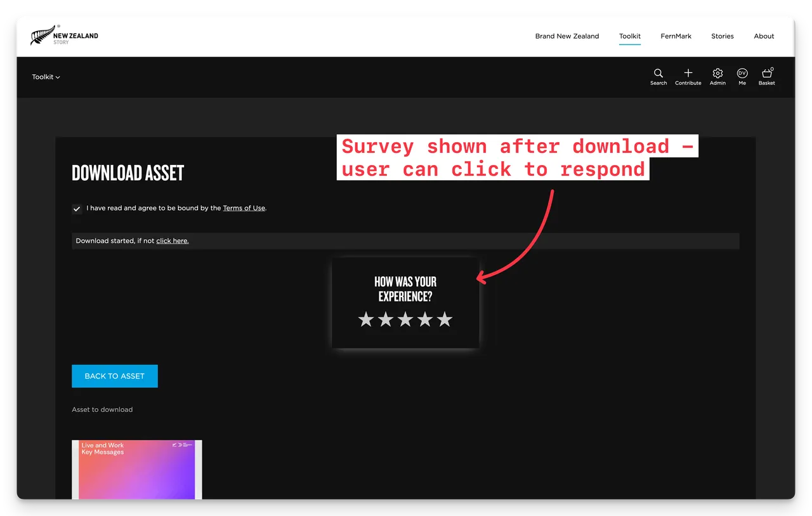The width and height of the screenshot is (812, 516).
Task: Open the FernMark menu item
Action: pos(676,36)
